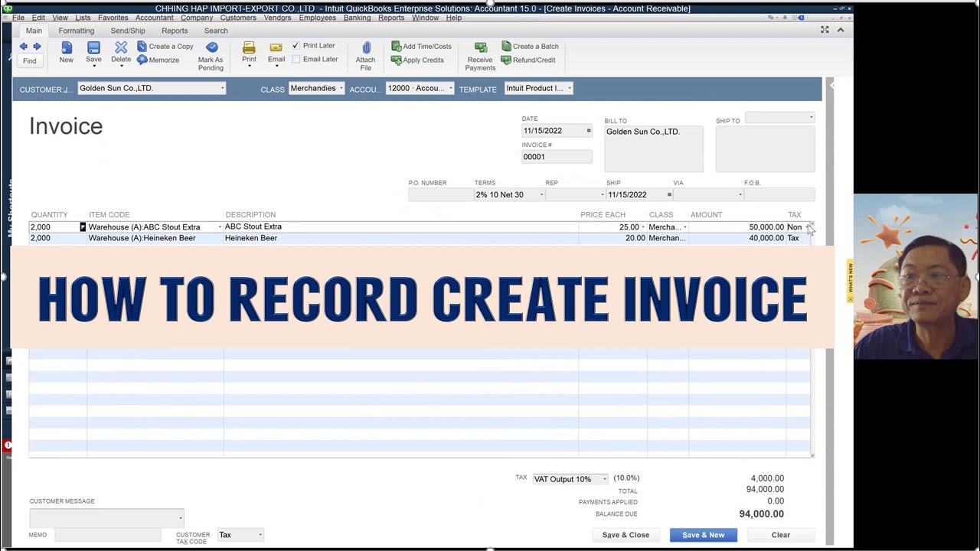Open the Help menu
This screenshot has height=551, width=980.
[x=454, y=18]
